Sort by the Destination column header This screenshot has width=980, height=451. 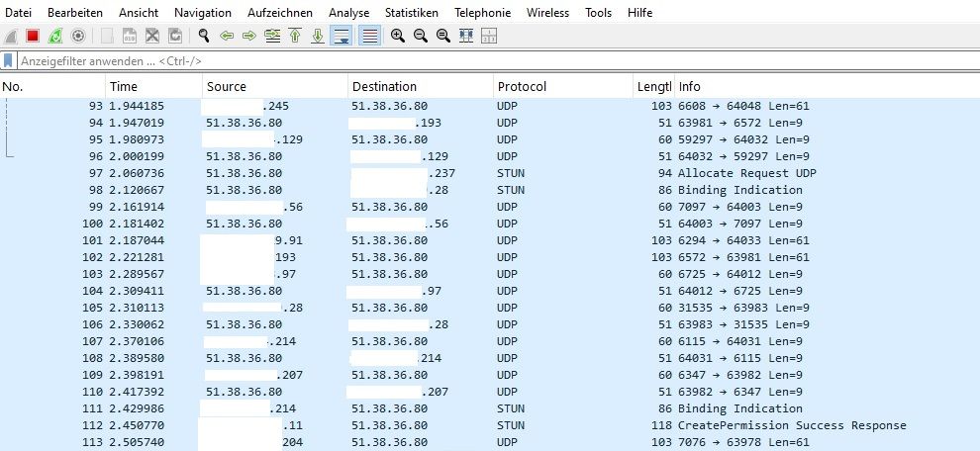click(x=421, y=87)
